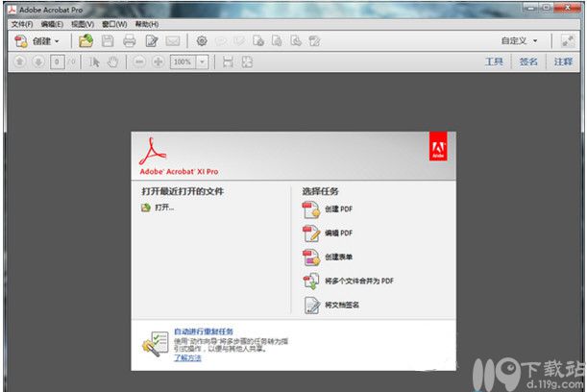Click the form edit toolbar icon

pos(314,40)
